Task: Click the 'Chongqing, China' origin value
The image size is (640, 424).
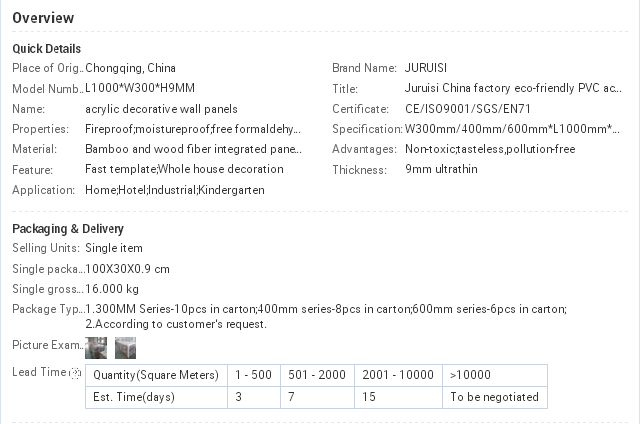Action: point(130,68)
